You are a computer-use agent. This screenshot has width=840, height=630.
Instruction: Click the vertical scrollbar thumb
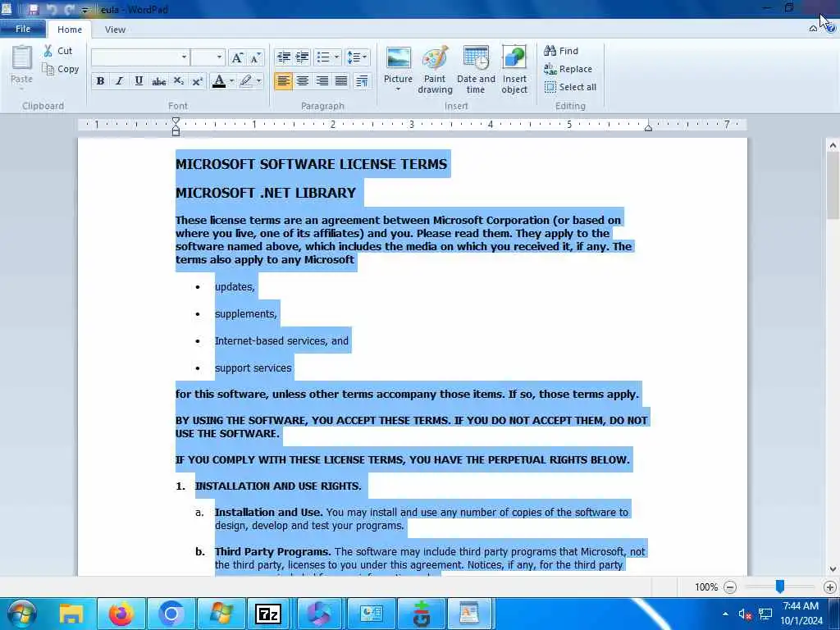point(833,186)
